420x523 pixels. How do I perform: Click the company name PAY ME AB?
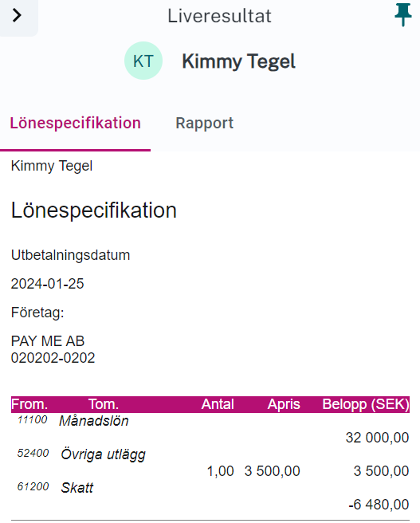[x=48, y=341]
